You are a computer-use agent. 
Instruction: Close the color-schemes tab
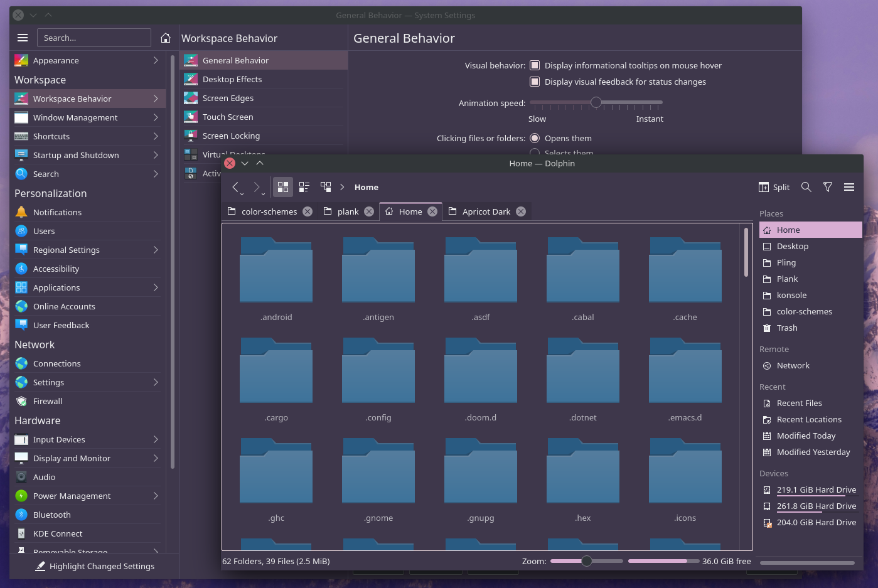coord(308,211)
